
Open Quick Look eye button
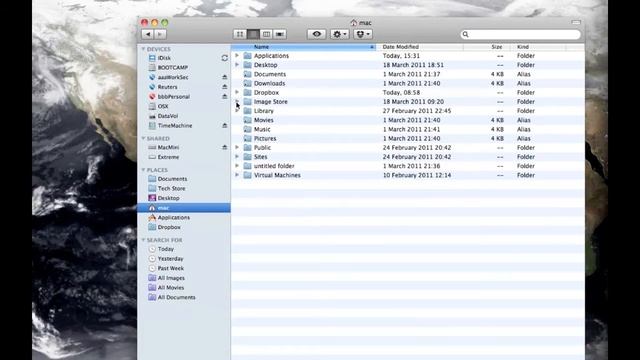pyautogui.click(x=316, y=34)
